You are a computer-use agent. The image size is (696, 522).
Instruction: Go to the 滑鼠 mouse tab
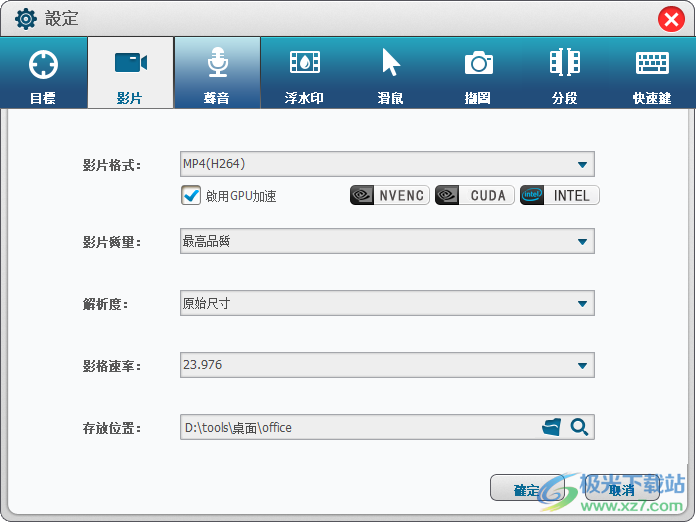(391, 73)
